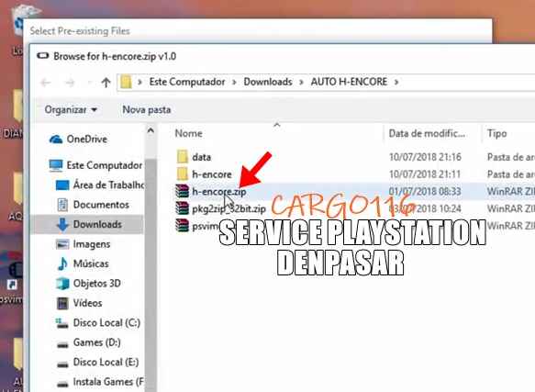The height and width of the screenshot is (392, 535).
Task: Open Games (D:) drive
Action: tap(97, 342)
